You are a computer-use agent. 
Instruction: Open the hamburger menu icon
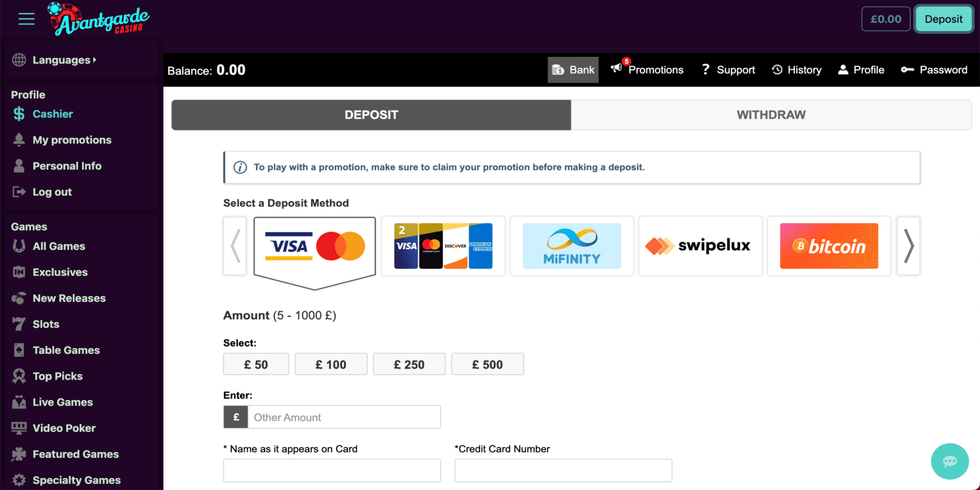pos(26,19)
